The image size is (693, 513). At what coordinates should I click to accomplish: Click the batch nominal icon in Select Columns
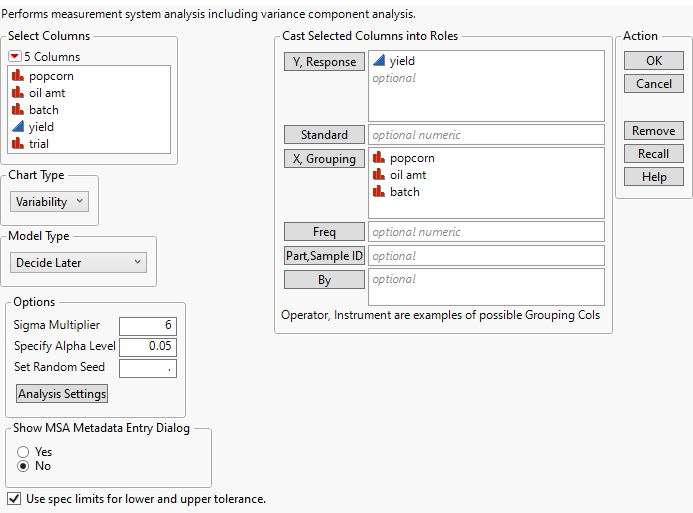[18, 110]
